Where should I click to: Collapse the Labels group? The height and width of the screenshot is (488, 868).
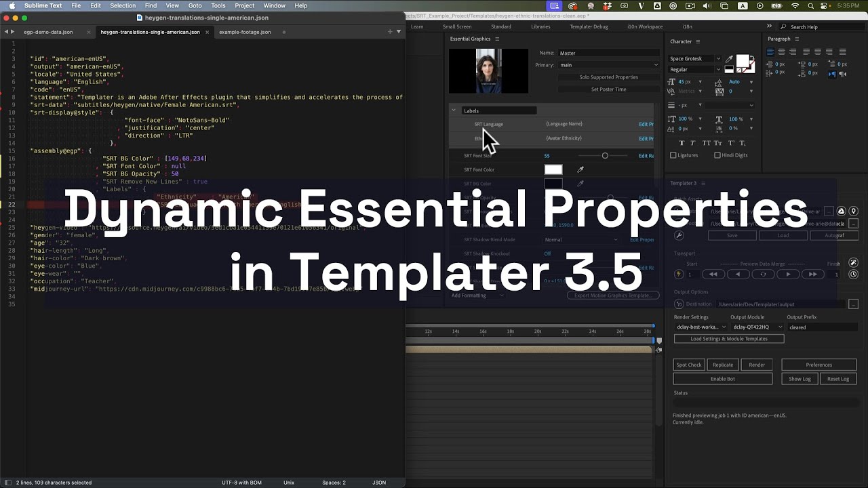click(x=454, y=110)
